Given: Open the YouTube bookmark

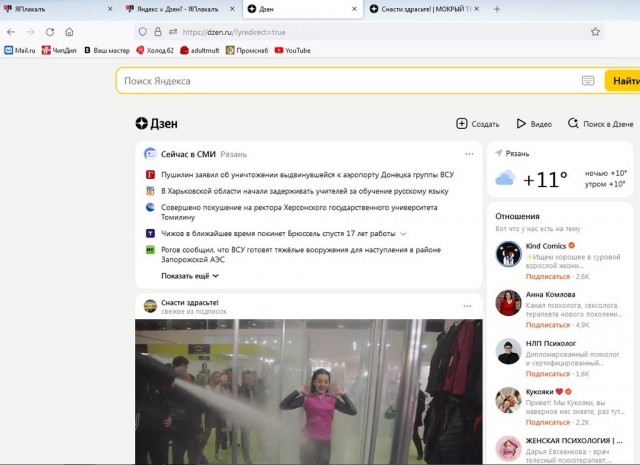Looking at the screenshot, I should tap(293, 50).
